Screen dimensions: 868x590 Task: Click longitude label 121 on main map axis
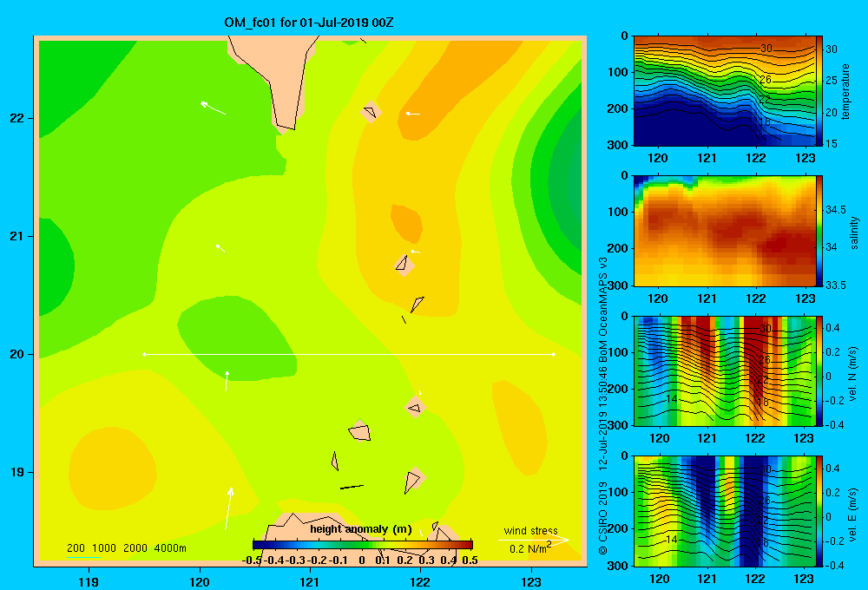(x=310, y=581)
